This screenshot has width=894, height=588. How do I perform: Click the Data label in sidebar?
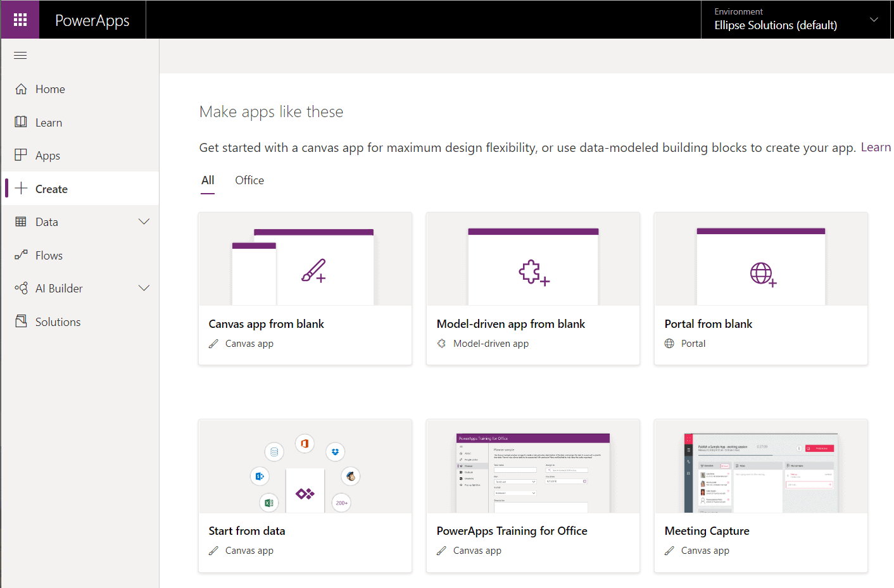pos(47,222)
